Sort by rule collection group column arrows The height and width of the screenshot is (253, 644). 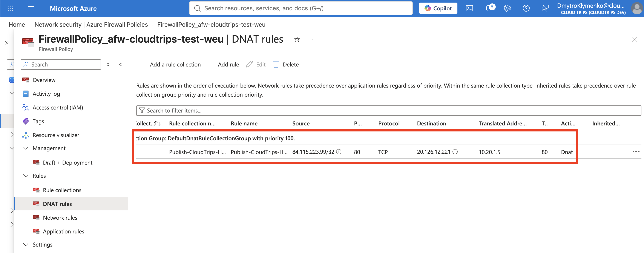click(x=158, y=124)
